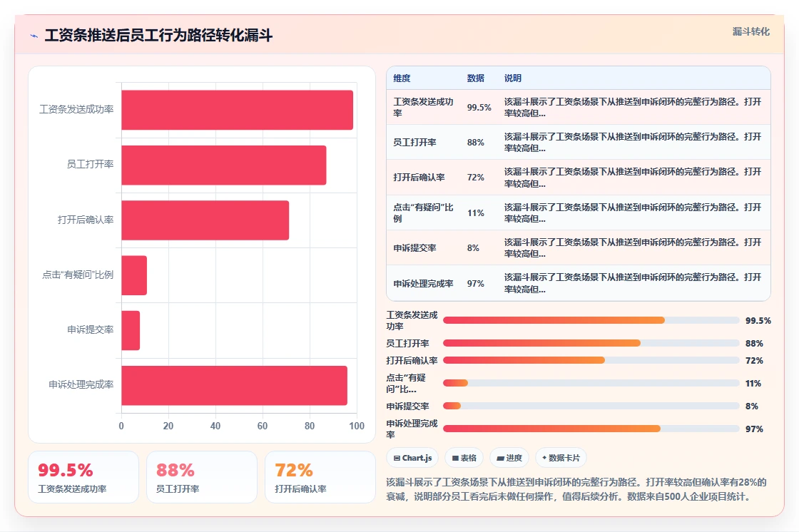Click the 72% value in the table
Viewport: 799px width, 532px height.
[x=475, y=178]
